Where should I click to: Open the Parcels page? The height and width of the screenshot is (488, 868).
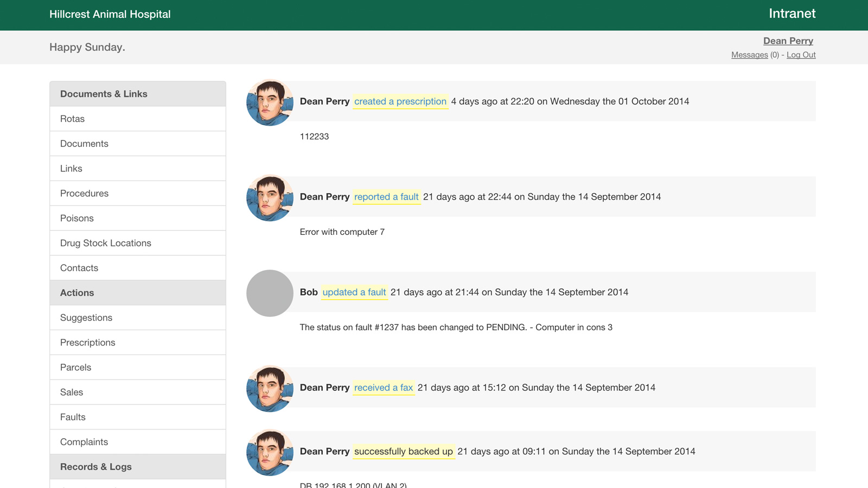pos(138,368)
